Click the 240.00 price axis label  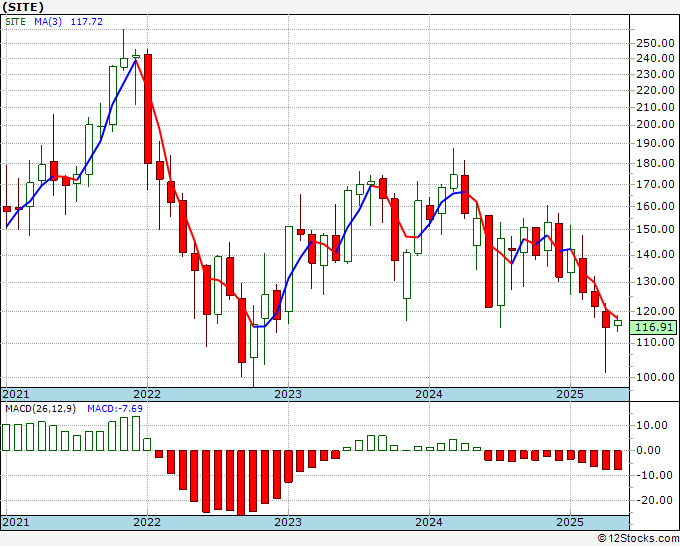pos(655,58)
